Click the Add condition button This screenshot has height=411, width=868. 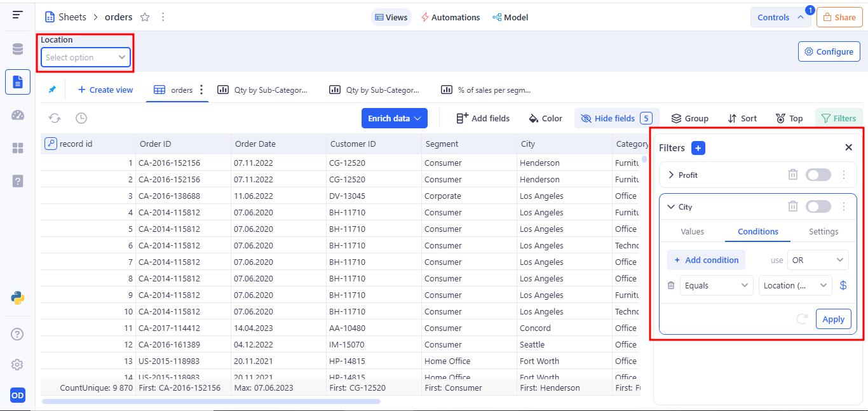[706, 260]
